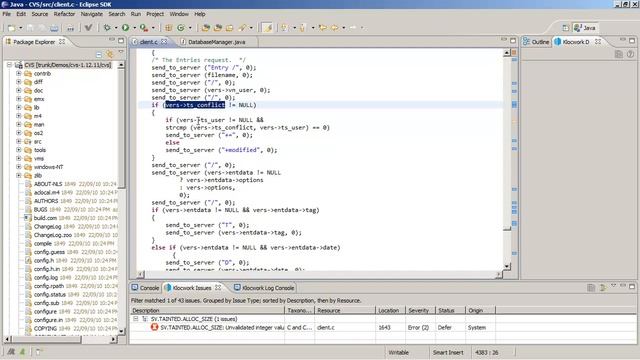Click the help icon in Klocwork panel

pyautogui.click(x=630, y=54)
